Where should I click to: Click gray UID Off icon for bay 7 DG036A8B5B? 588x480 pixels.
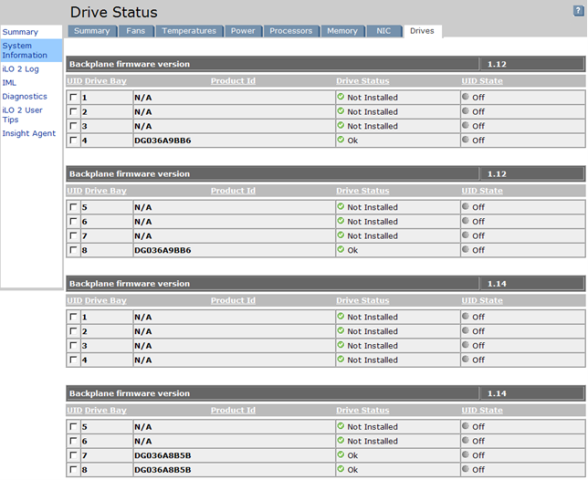[465, 454]
